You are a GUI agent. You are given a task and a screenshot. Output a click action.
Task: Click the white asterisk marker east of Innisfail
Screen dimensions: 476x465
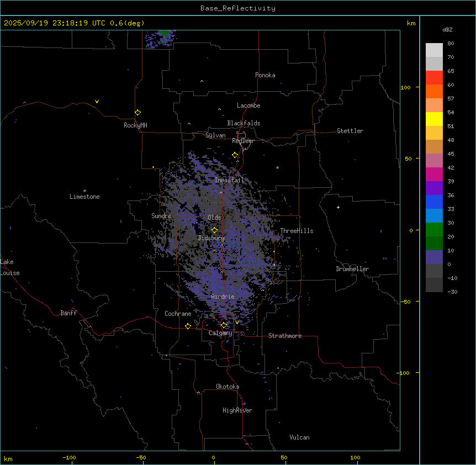coord(278,168)
